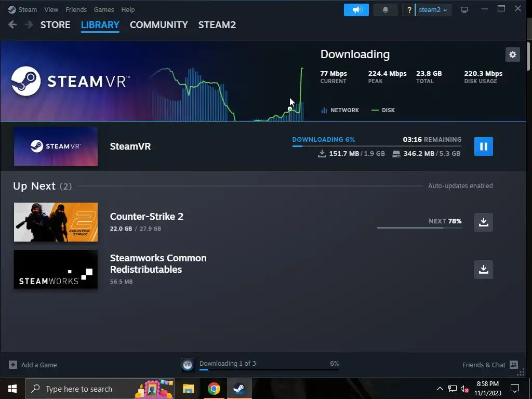532x399 pixels.
Task: Switch to the COMMUNITY tab
Action: (159, 25)
